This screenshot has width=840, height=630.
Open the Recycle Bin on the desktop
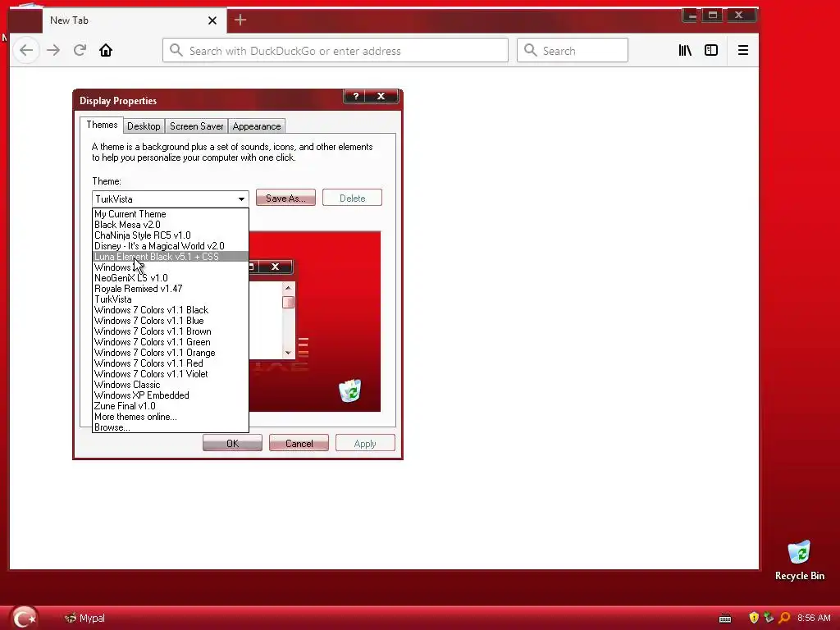tap(799, 560)
